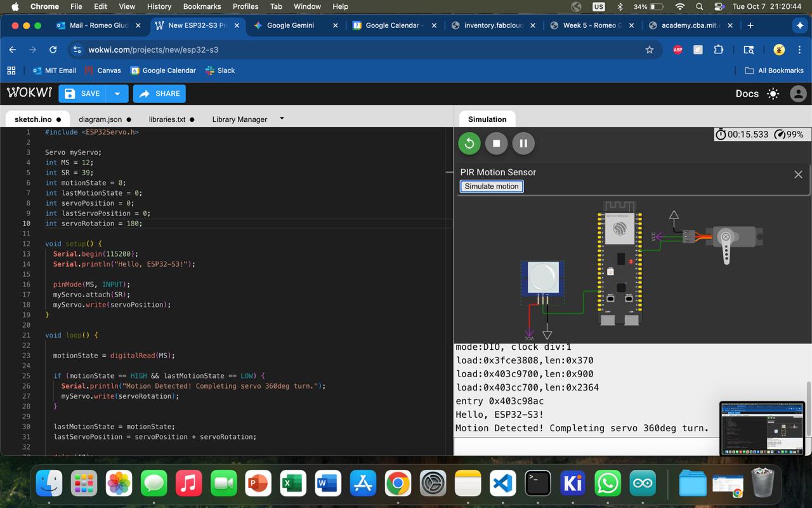
Task: Stop the running simulation
Action: pos(496,144)
